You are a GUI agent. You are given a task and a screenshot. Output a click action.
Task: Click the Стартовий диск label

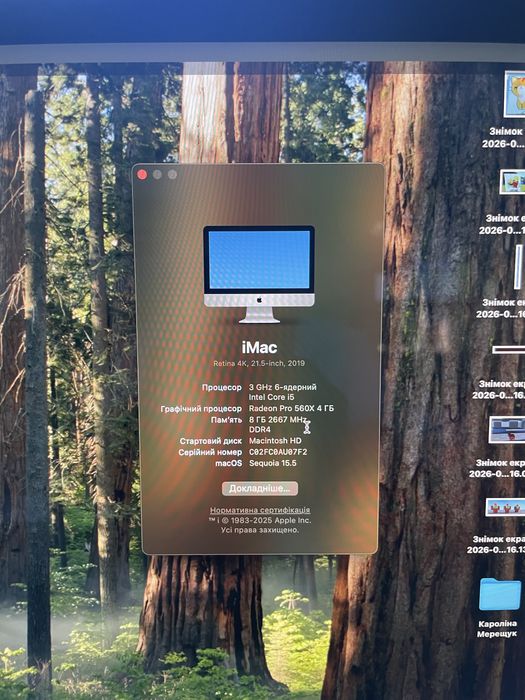coord(211,441)
